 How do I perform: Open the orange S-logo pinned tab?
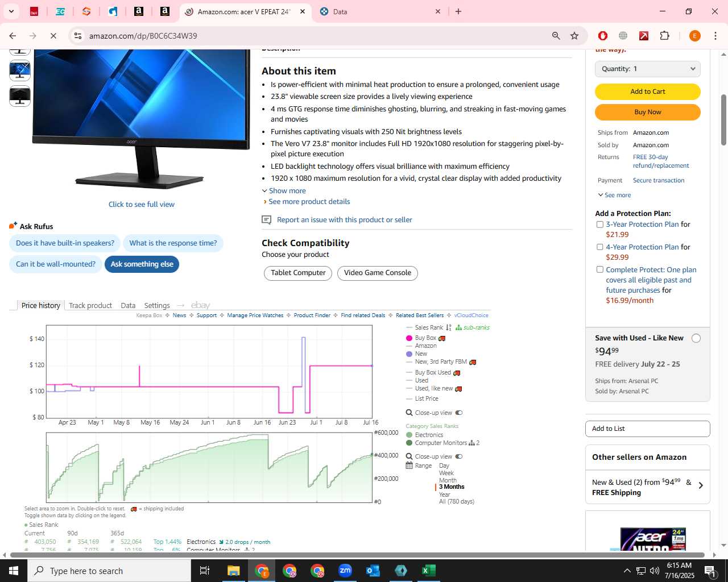click(x=86, y=11)
